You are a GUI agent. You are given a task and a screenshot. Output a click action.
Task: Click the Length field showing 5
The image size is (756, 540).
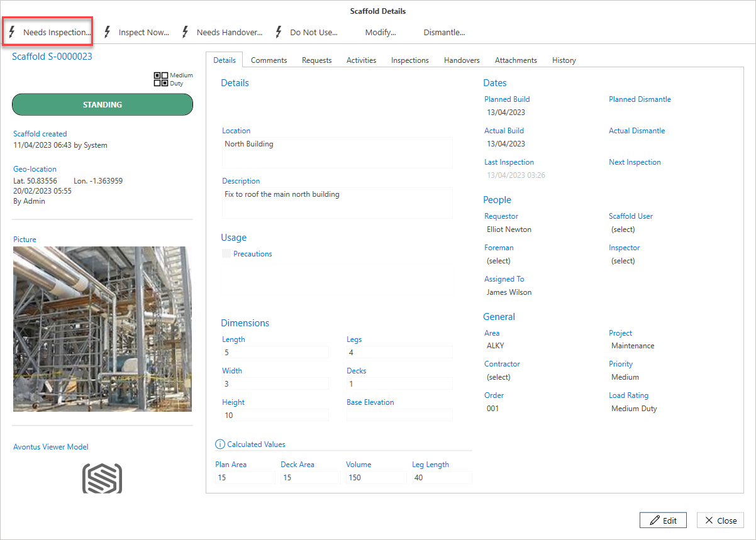[x=275, y=352]
